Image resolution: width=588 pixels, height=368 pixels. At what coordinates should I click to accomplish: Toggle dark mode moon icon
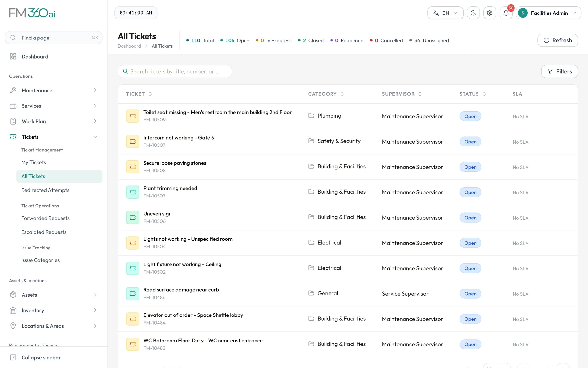tap(473, 13)
